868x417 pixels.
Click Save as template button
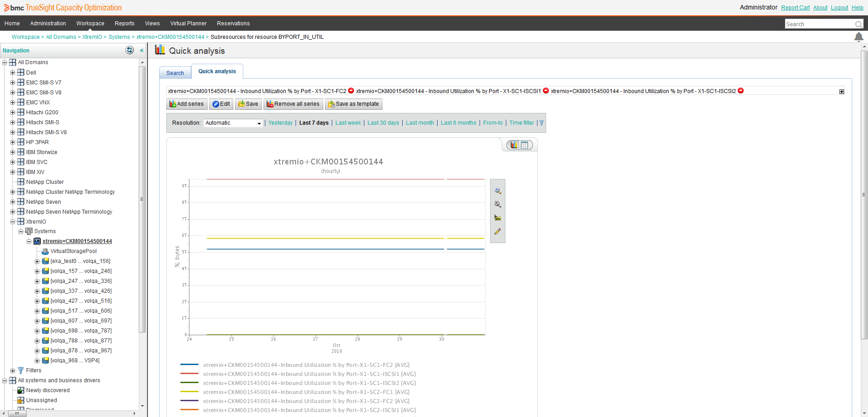click(x=354, y=104)
